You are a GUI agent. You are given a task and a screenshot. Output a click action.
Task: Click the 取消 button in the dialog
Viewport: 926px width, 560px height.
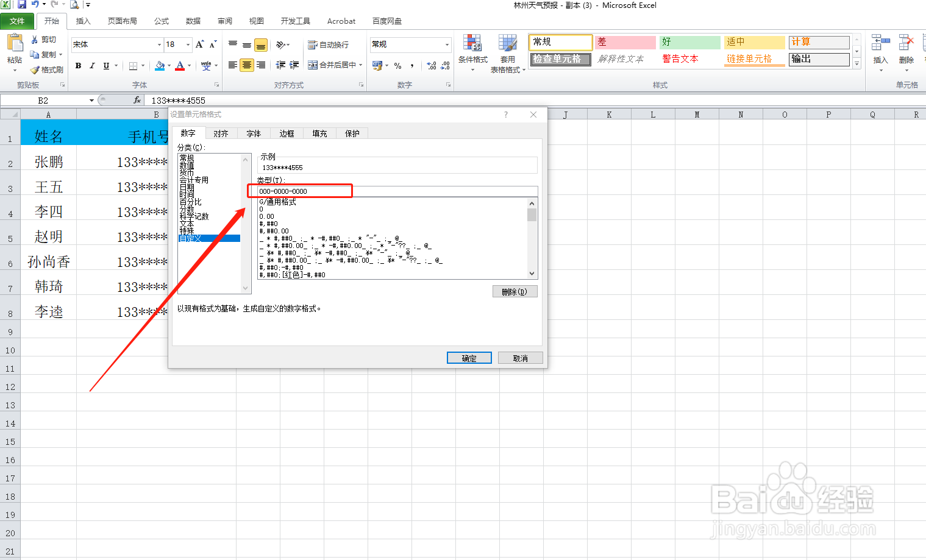(521, 358)
